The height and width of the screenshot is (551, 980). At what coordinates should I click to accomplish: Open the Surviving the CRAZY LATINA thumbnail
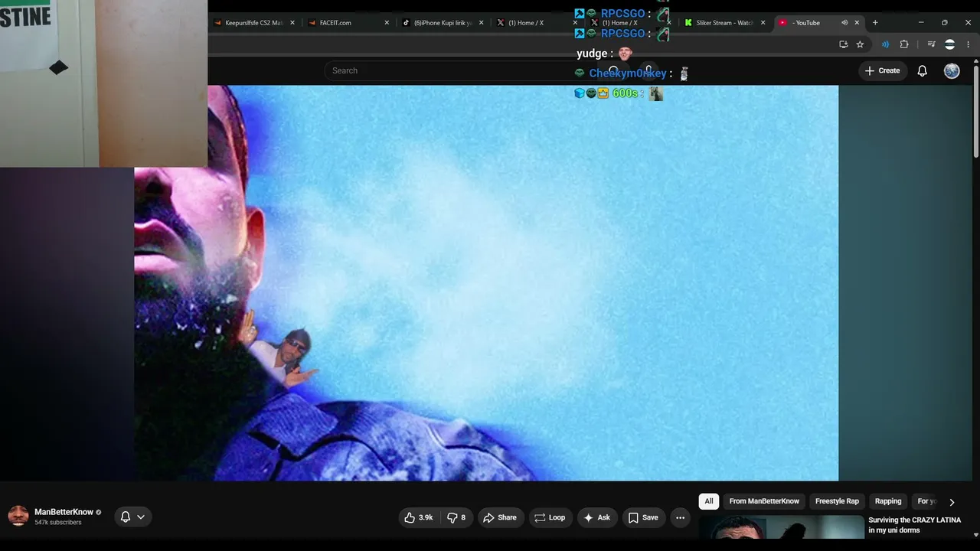pyautogui.click(x=781, y=528)
